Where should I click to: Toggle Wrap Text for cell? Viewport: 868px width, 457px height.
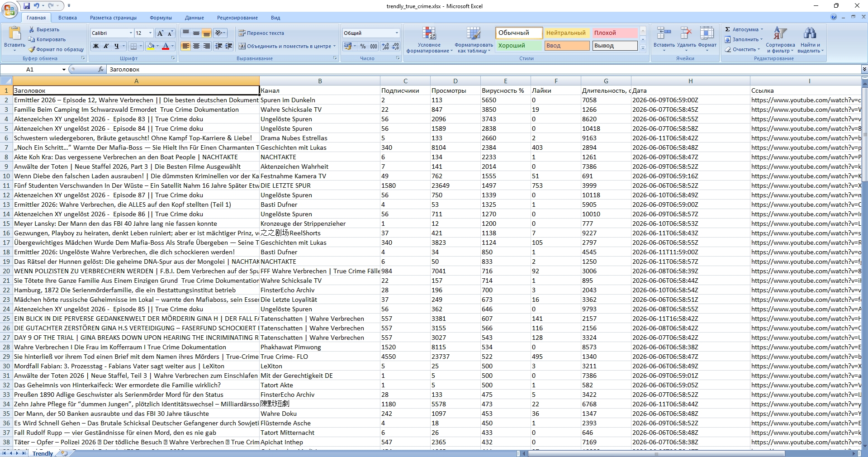[261, 33]
